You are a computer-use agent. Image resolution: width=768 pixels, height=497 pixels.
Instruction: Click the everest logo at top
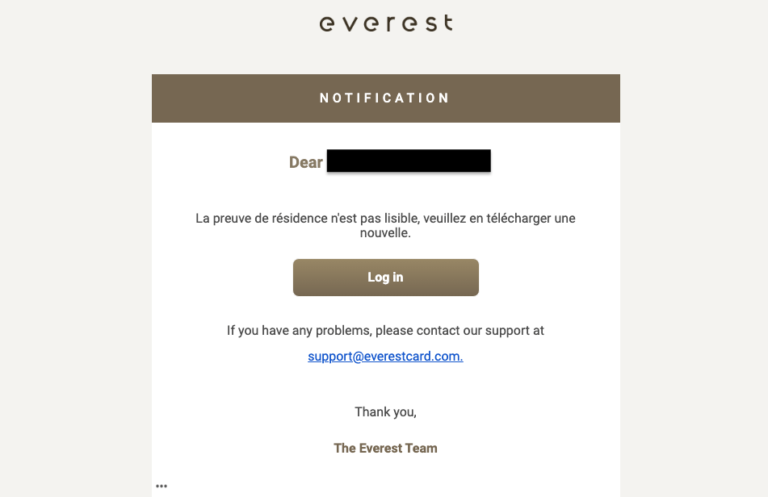tap(385, 23)
